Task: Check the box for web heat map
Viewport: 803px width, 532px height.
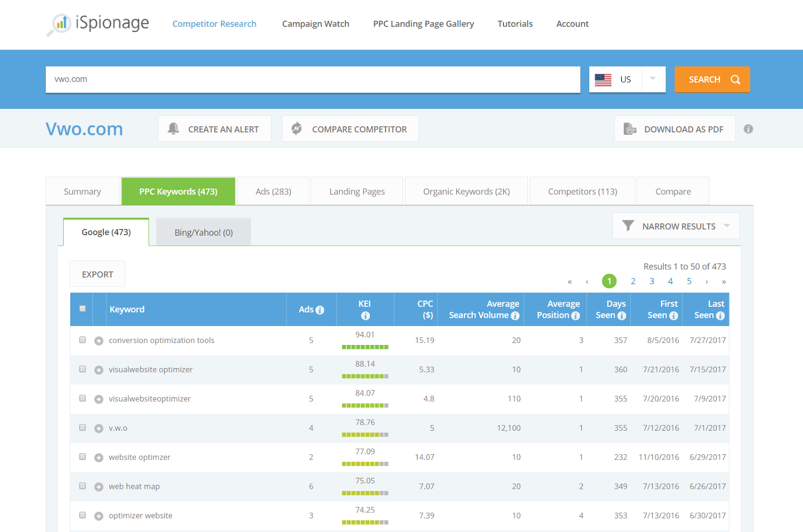Action: 82,486
